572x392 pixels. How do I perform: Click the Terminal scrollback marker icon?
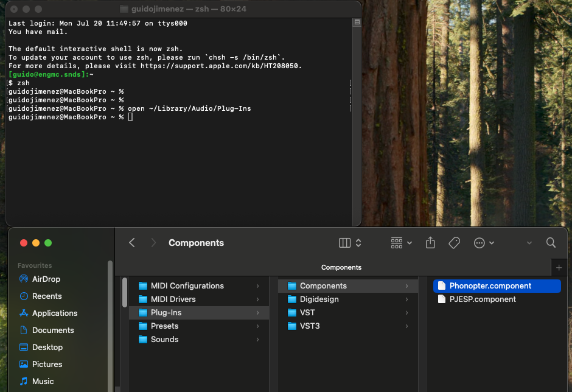click(x=357, y=23)
